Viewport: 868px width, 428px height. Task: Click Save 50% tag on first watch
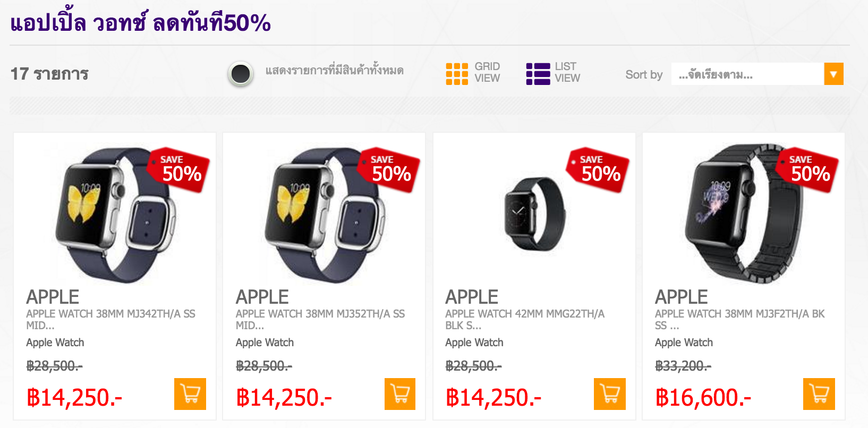180,170
